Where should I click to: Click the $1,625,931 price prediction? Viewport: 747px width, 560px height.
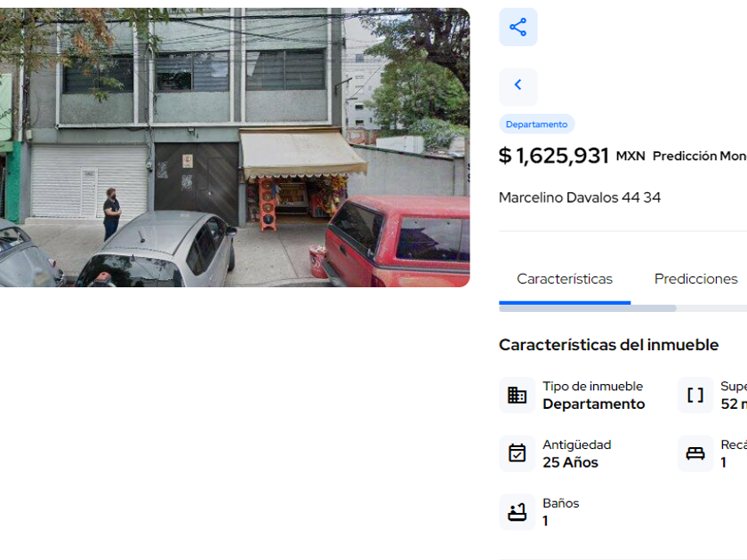pos(553,156)
